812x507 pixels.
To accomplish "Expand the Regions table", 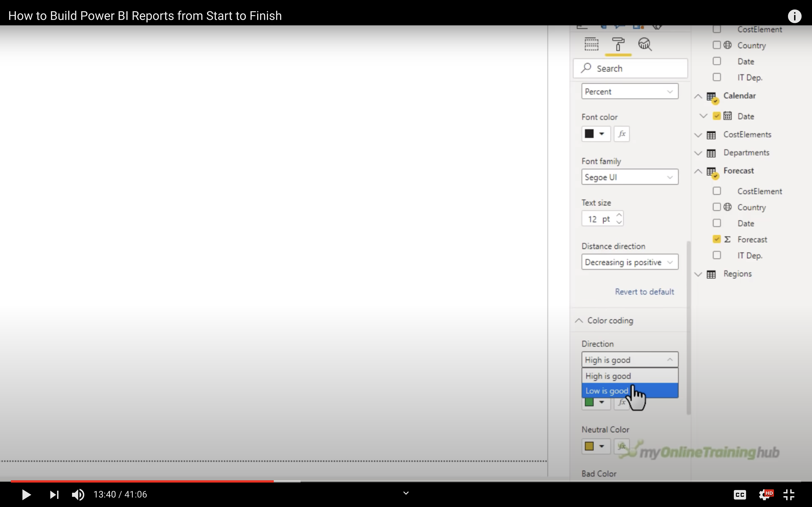I will click(x=698, y=274).
